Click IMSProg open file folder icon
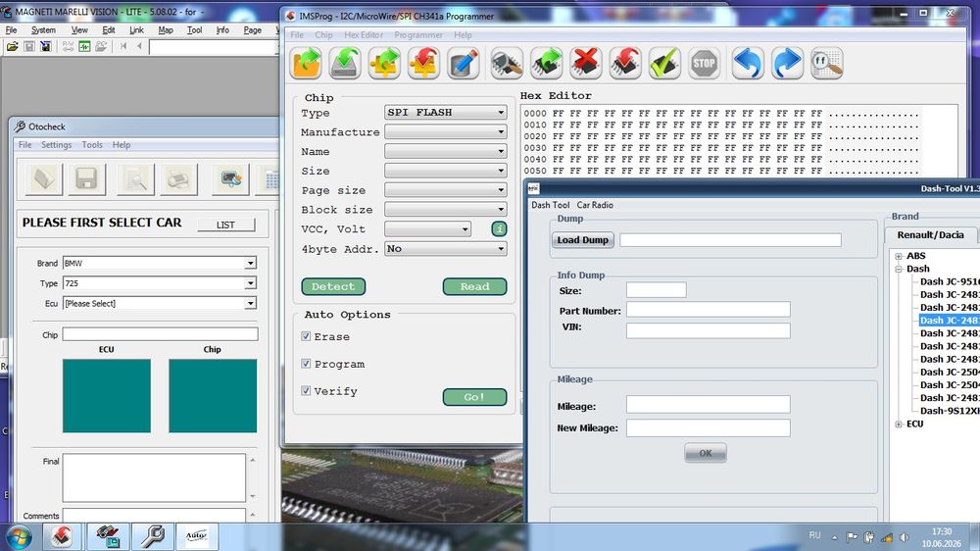The height and width of the screenshot is (551, 980). (306, 63)
